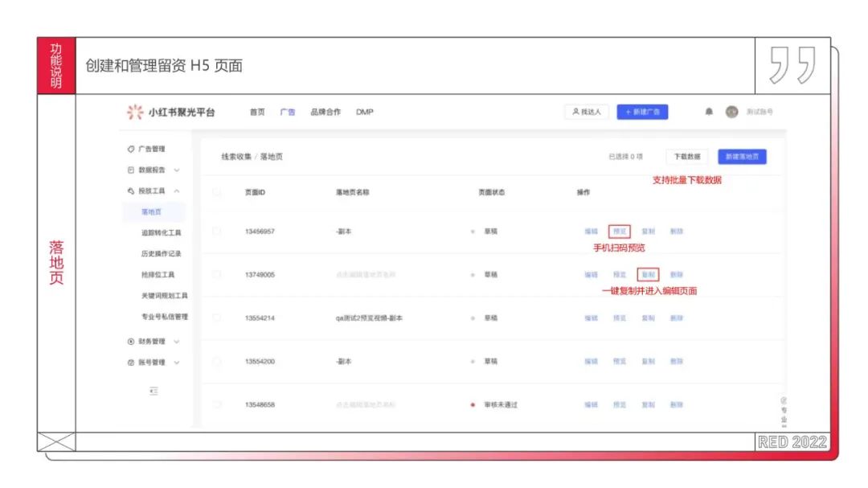Select the 广告 top navigation tab
Image resolution: width=868 pixels, height=488 pixels.
tap(288, 112)
